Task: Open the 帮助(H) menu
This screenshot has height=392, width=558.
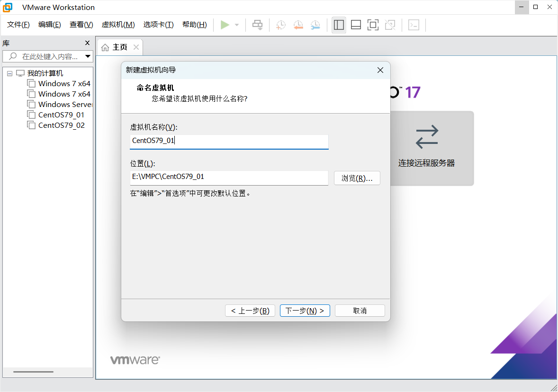Action: (194, 25)
